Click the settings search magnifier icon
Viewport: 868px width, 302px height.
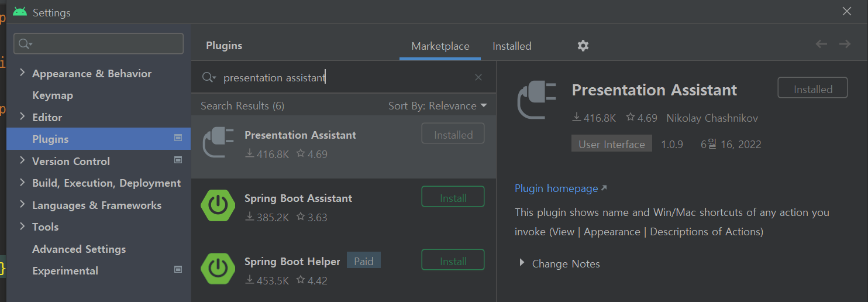(25, 44)
